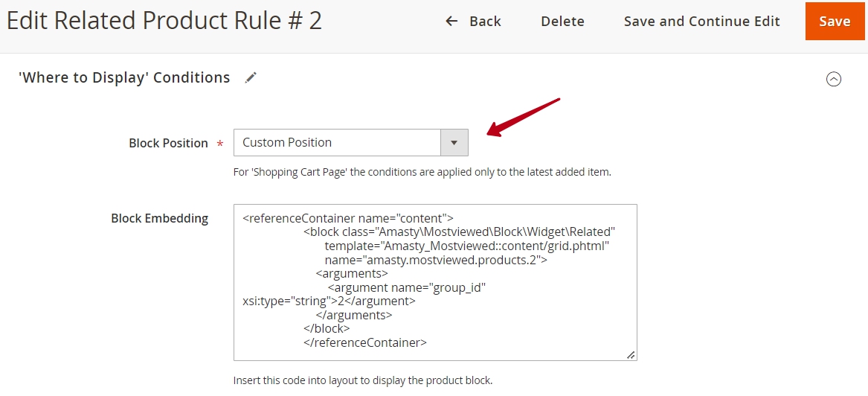Collapse the section using the circled chevron icon
Screen dimensions: 868x396
(x=833, y=79)
